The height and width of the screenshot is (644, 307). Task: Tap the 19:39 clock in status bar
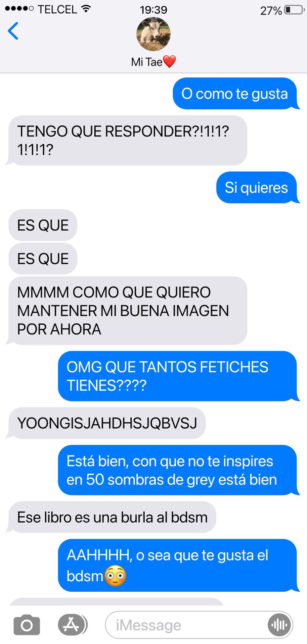click(x=153, y=10)
